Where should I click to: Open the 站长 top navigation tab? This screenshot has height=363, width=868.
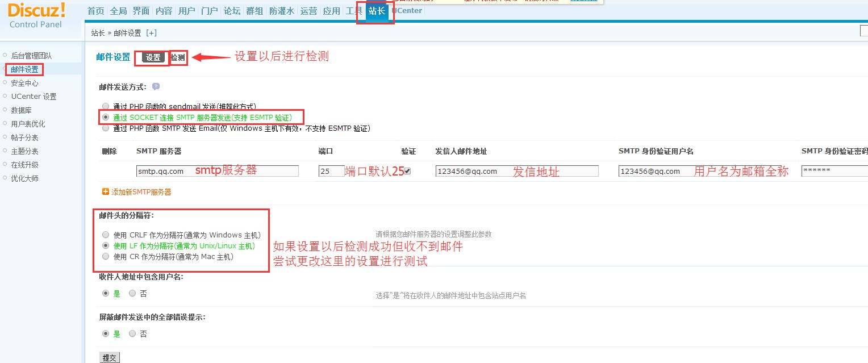click(376, 11)
